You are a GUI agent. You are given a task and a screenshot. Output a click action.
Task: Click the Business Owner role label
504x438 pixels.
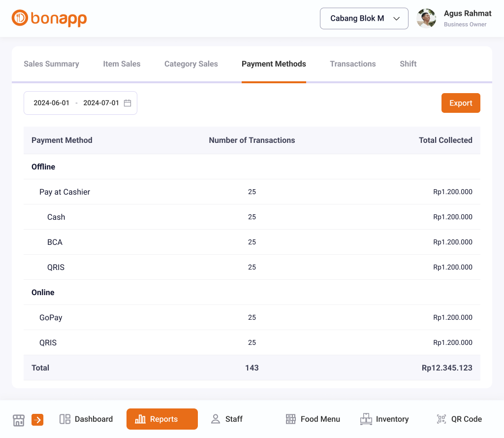coord(465,25)
